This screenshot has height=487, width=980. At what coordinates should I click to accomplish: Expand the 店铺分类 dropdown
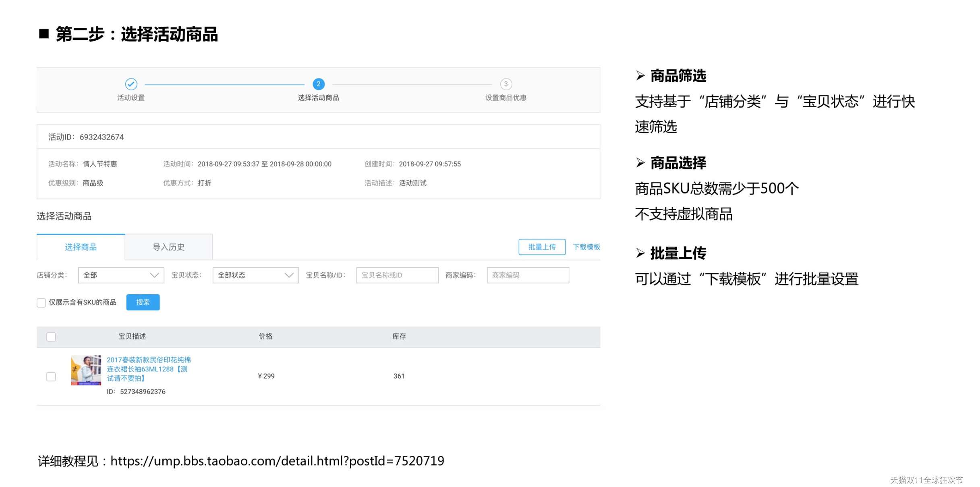coord(121,275)
